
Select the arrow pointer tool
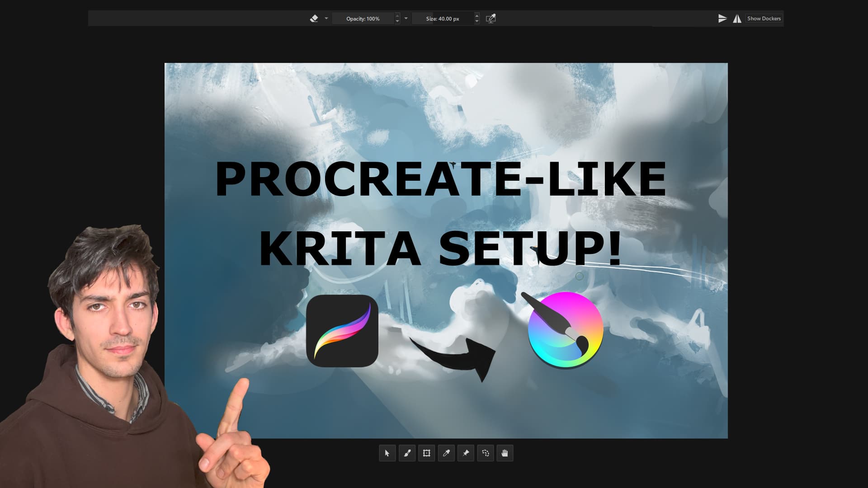[x=387, y=453]
